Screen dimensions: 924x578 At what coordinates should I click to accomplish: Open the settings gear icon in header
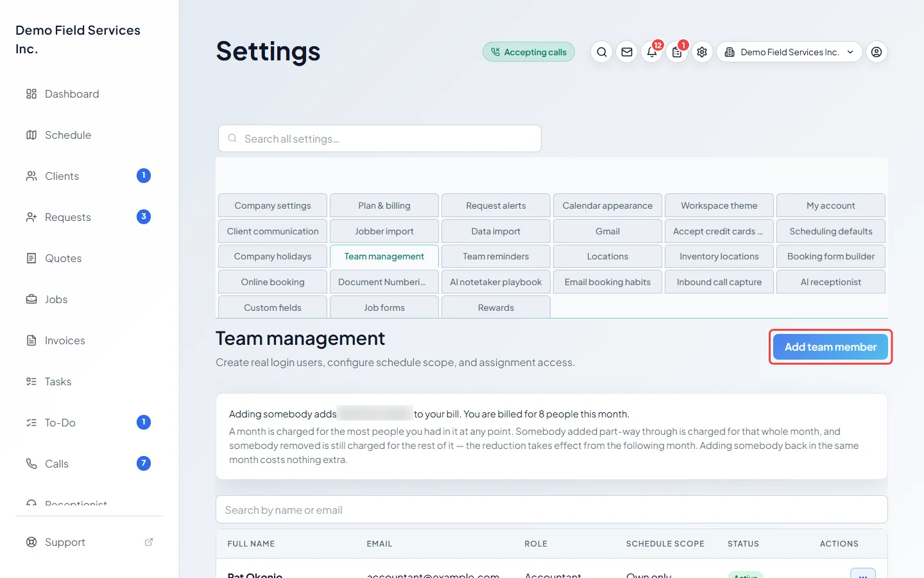pos(702,52)
